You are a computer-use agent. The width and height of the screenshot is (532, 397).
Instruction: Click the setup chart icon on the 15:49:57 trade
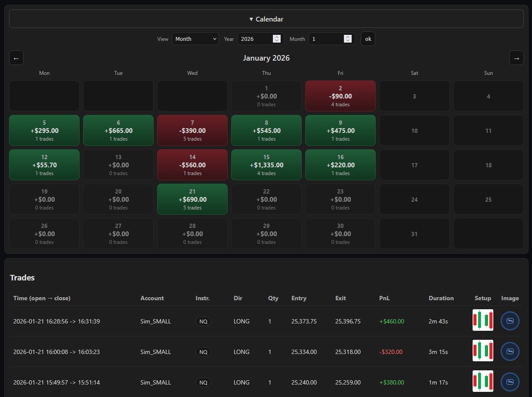coord(483,382)
